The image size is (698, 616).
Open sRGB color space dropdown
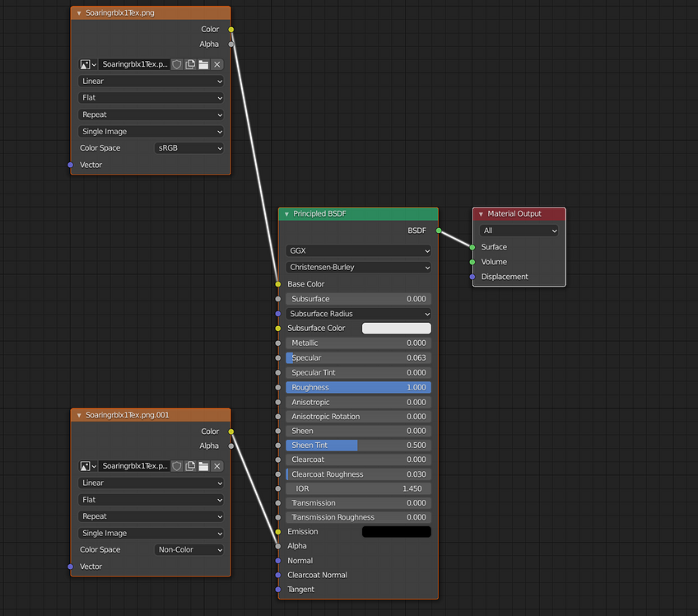tap(189, 148)
